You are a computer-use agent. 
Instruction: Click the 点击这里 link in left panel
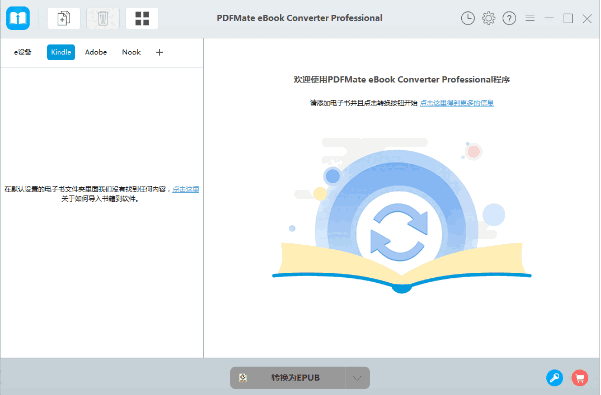click(x=186, y=189)
